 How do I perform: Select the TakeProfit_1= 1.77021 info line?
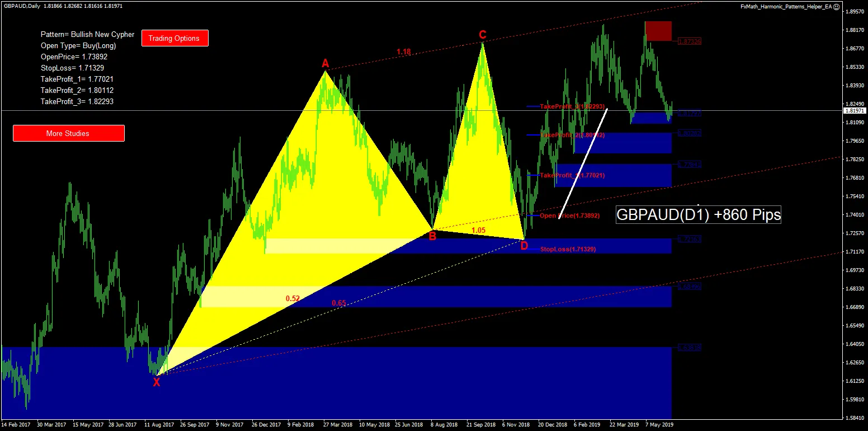point(77,79)
